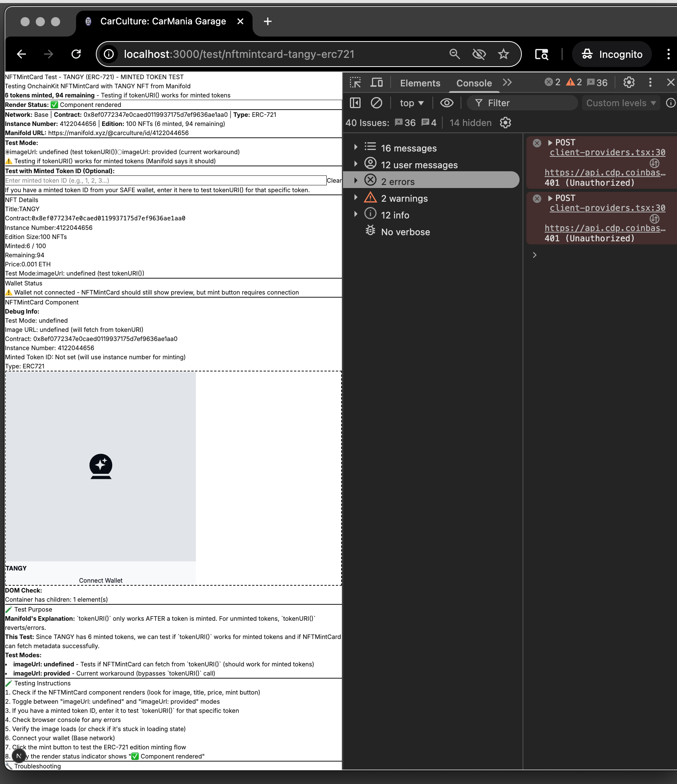Viewport: 677px width, 784px height.
Task: Show more DevTools tabs via chevrons
Action: click(507, 83)
